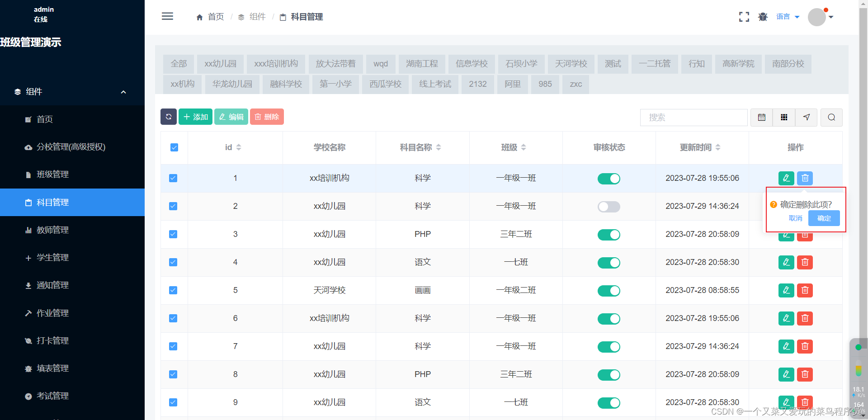The image size is (868, 420).
Task: Edit row 7 with pencil icon
Action: 786,346
